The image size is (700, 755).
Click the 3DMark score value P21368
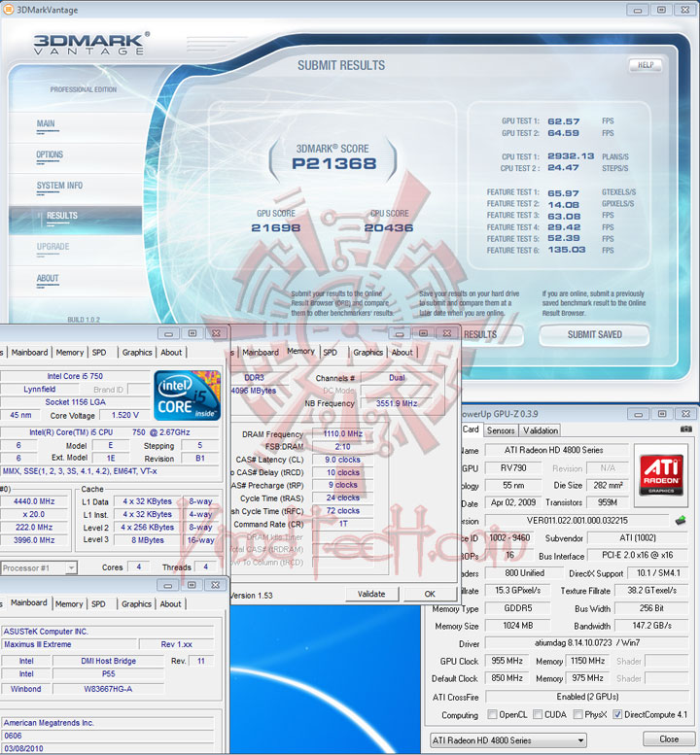pyautogui.click(x=333, y=163)
